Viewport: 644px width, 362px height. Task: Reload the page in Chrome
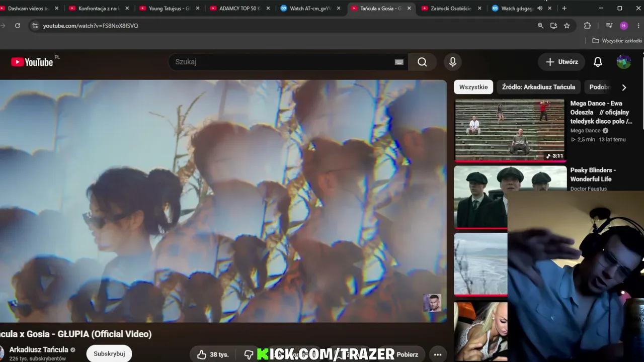click(18, 26)
